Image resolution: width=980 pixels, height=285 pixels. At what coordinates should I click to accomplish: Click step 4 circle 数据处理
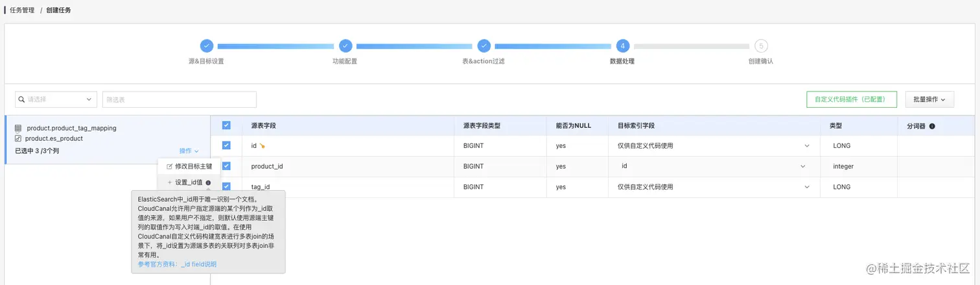pos(622,46)
